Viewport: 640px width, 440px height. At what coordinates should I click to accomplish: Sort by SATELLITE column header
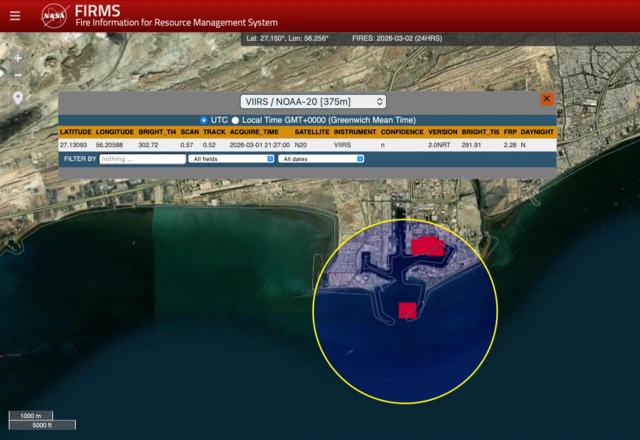click(x=312, y=132)
